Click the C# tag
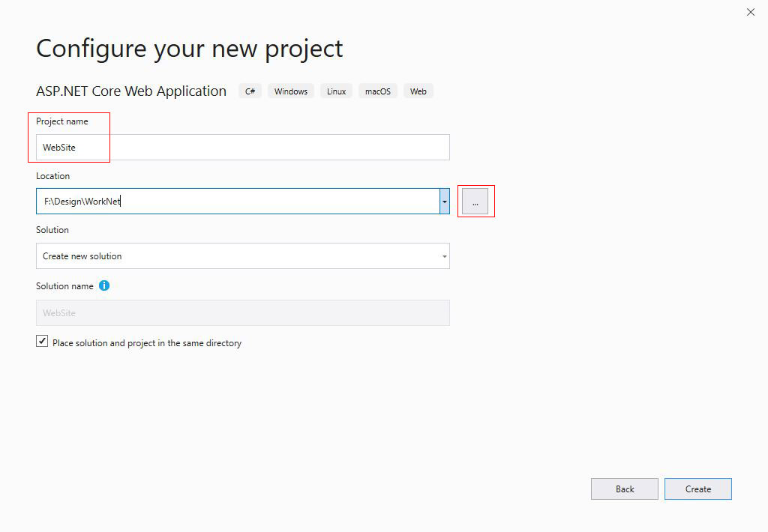Viewport: 768px width, 532px height. [x=250, y=91]
